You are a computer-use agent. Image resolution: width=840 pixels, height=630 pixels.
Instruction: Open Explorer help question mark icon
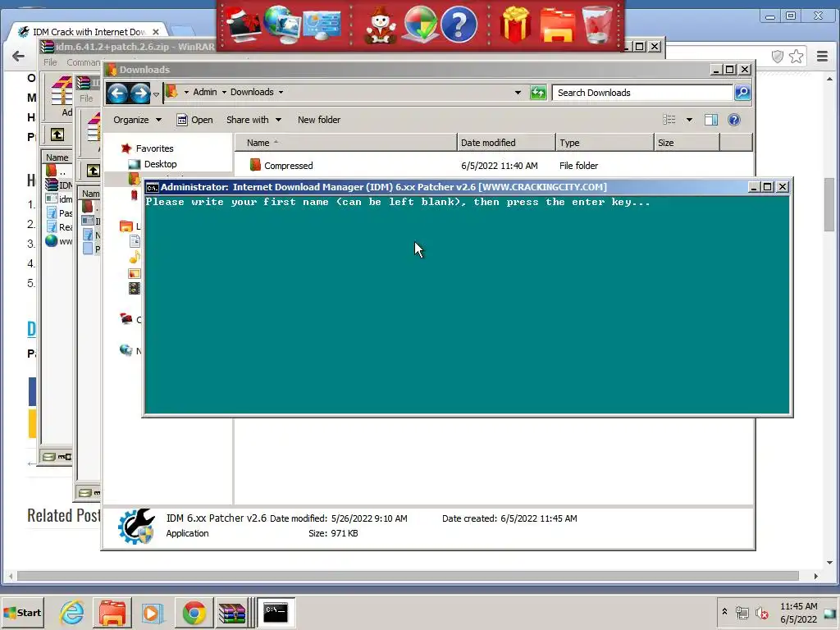pyautogui.click(x=734, y=120)
